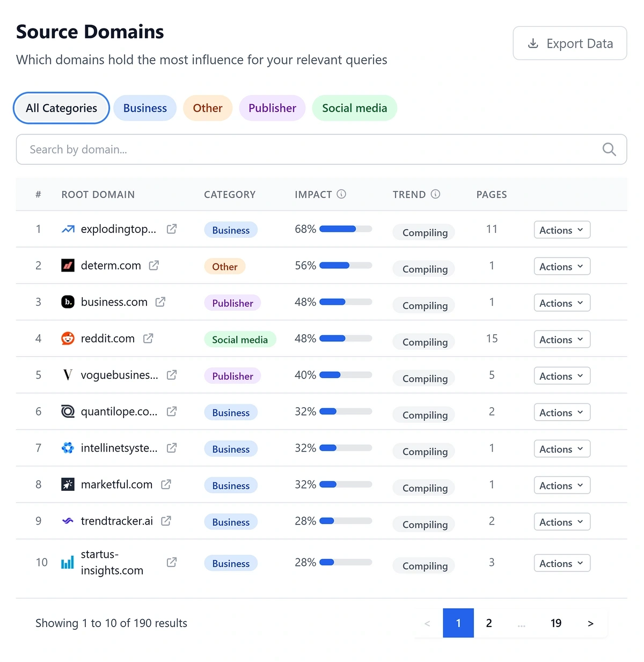The image size is (644, 662).
Task: Click Social media tag in reddit.com row
Action: tap(240, 339)
